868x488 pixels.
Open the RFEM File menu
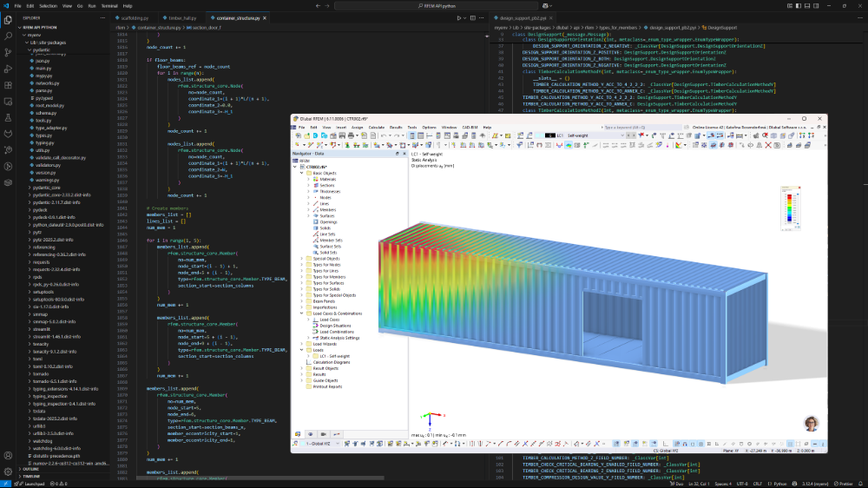(x=302, y=128)
